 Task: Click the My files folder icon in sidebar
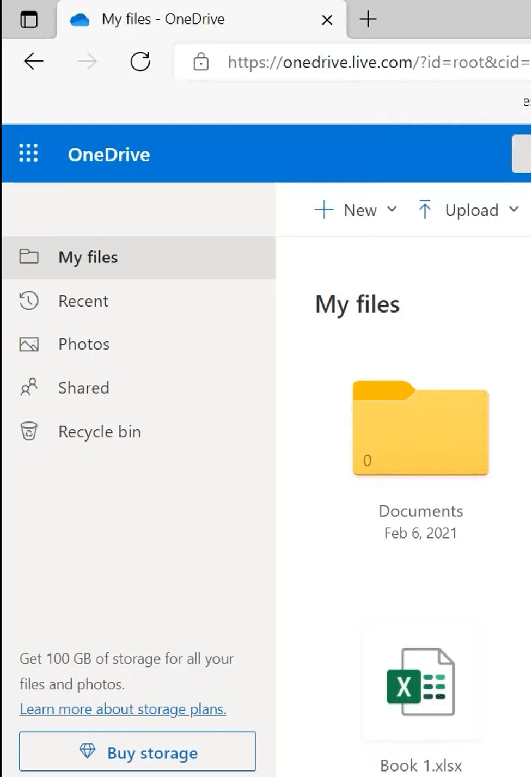[x=29, y=256]
